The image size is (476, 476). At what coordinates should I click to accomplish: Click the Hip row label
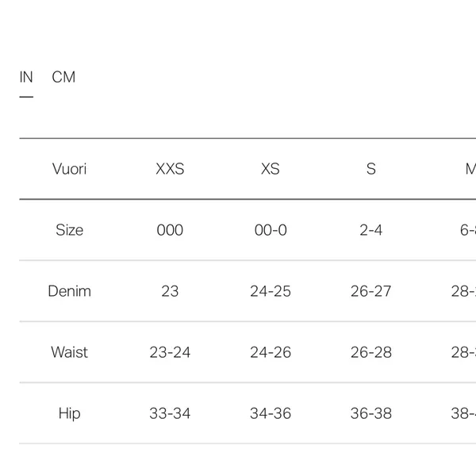[x=69, y=413]
